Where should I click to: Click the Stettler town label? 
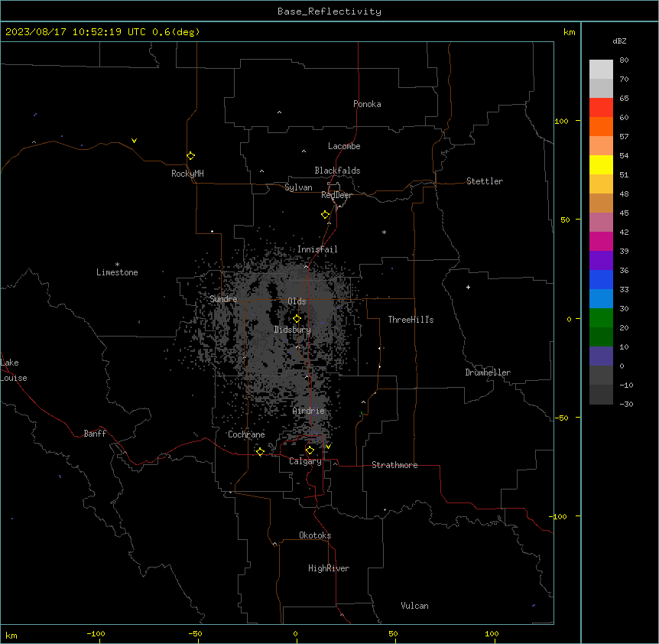pos(485,181)
